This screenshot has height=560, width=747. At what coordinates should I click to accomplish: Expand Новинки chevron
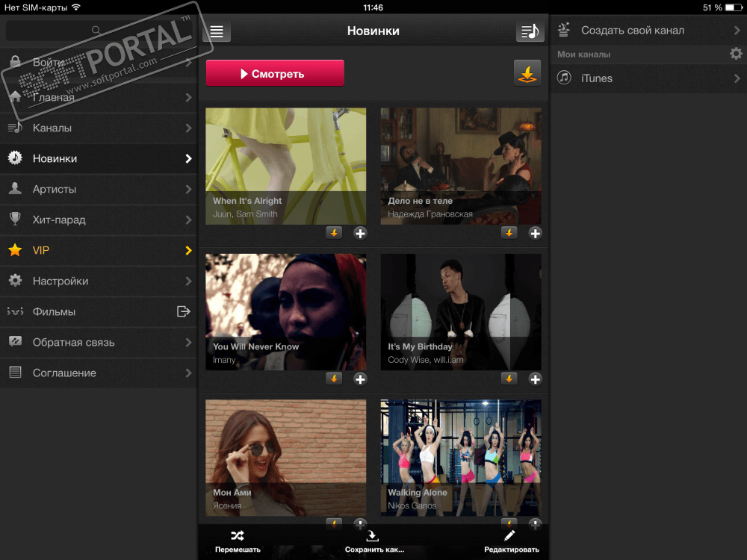(x=189, y=158)
